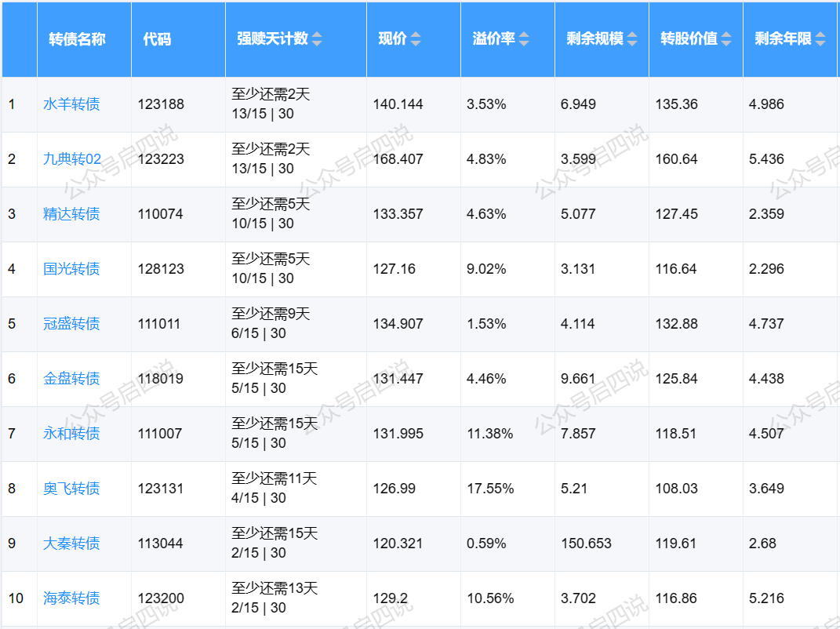Open the 水羊转债 link
Viewport: 840px width, 629px height.
pyautogui.click(x=71, y=104)
